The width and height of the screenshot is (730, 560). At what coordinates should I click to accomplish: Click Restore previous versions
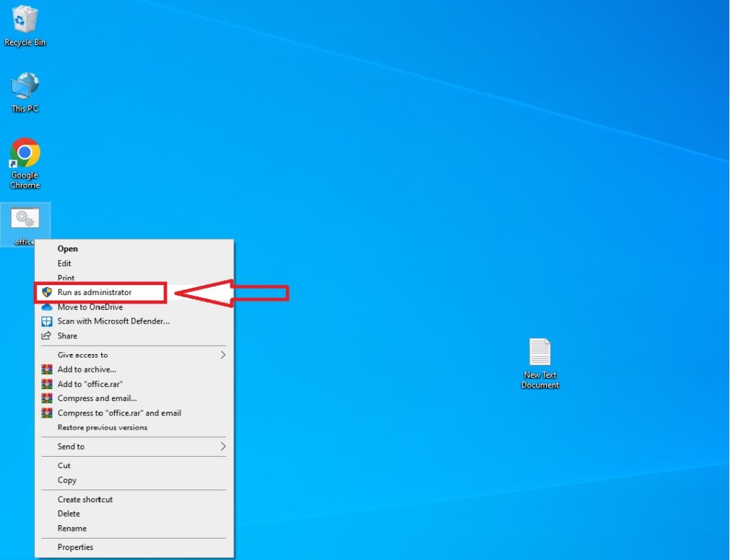(134, 427)
